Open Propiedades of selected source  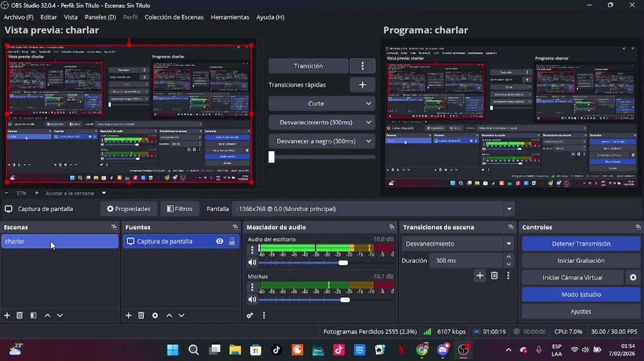[x=128, y=209]
